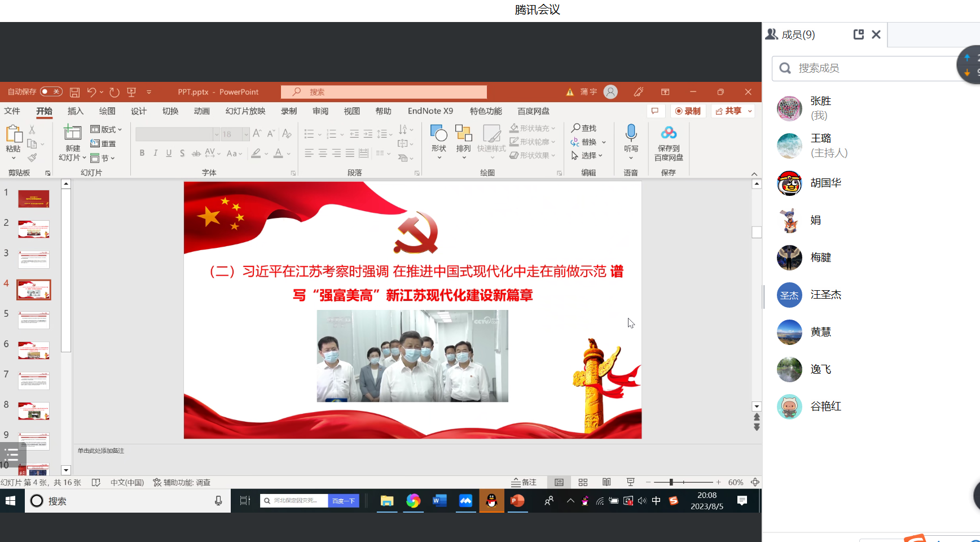Switch to Slide Sorter view icon
Image resolution: width=980 pixels, height=542 pixels.
pos(583,482)
